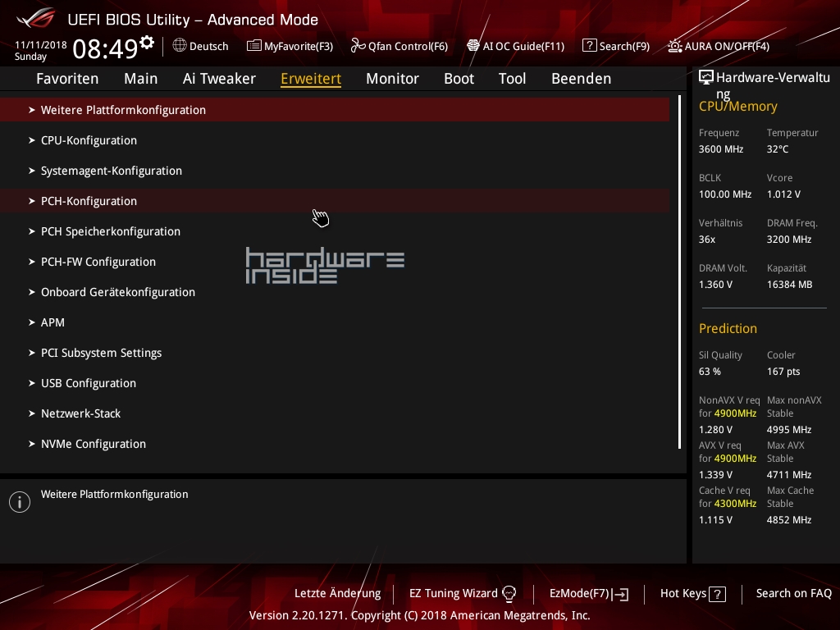Click the gear icon beside the clock

pyautogui.click(x=147, y=42)
